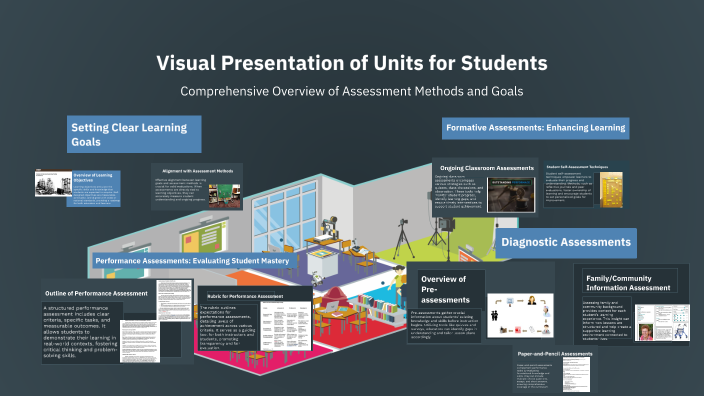Image resolution: width=704 pixels, height=396 pixels.
Task: Click the black-and-white sketch image beside Learning Objectives
Action: click(53, 183)
